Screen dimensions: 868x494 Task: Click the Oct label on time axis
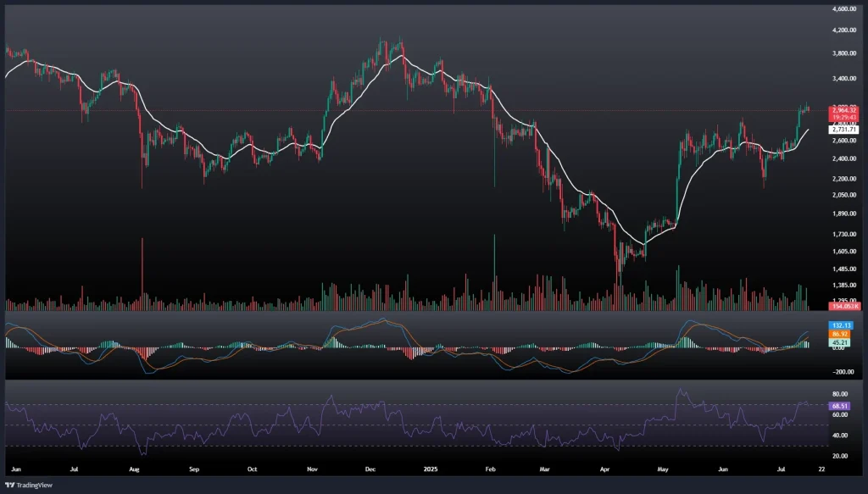[x=252, y=468]
